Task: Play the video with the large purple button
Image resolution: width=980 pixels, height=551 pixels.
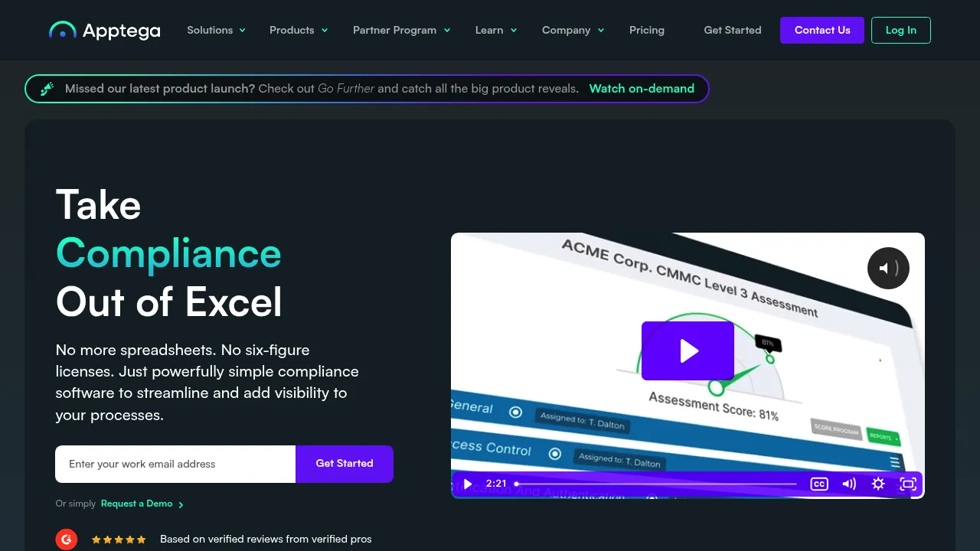Action: [688, 350]
